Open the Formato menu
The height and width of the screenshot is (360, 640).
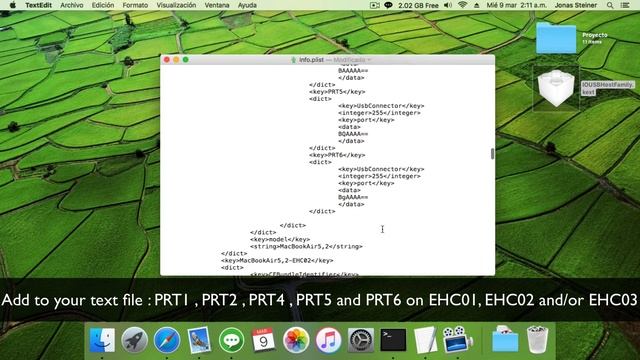coord(135,5)
